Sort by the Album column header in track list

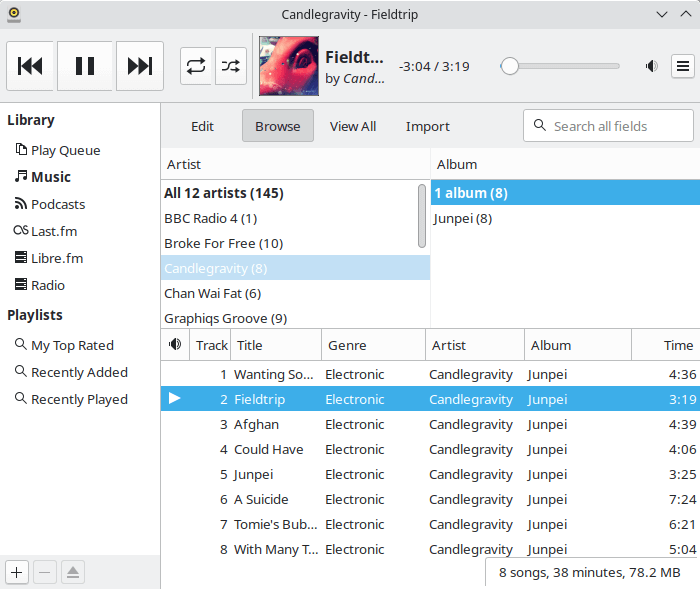click(x=578, y=345)
